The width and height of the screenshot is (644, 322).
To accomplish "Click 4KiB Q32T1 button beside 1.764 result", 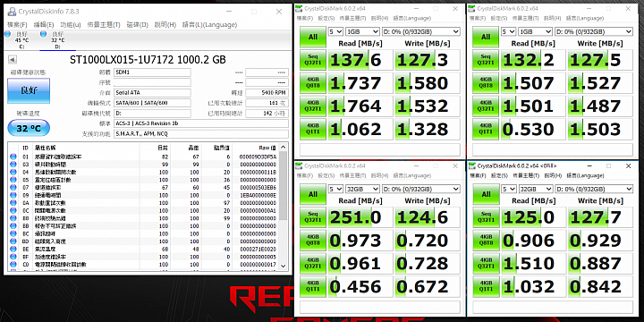I will point(313,106).
